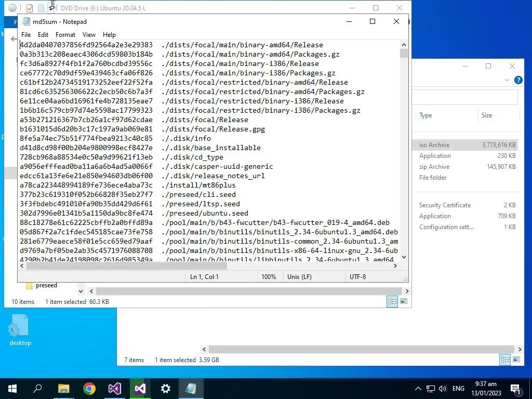The height and width of the screenshot is (399, 532).
Task: Open taskbar Search
Action: click(37, 389)
